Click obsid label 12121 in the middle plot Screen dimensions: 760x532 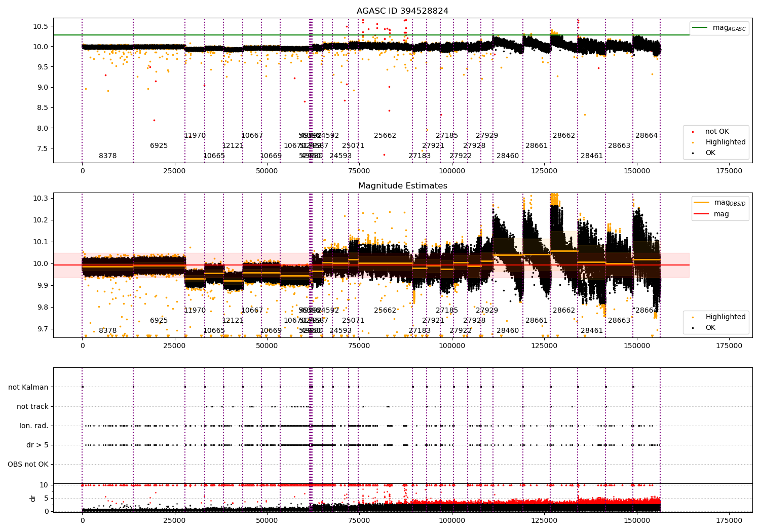[233, 321]
